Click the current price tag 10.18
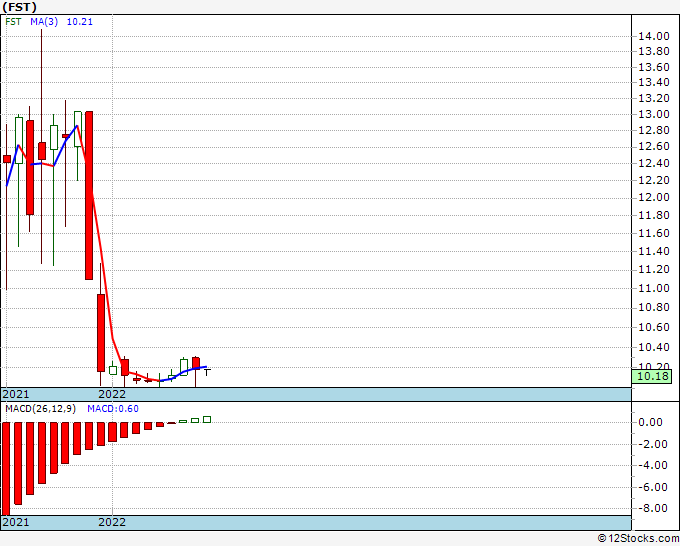The image size is (680, 546). pos(652,376)
